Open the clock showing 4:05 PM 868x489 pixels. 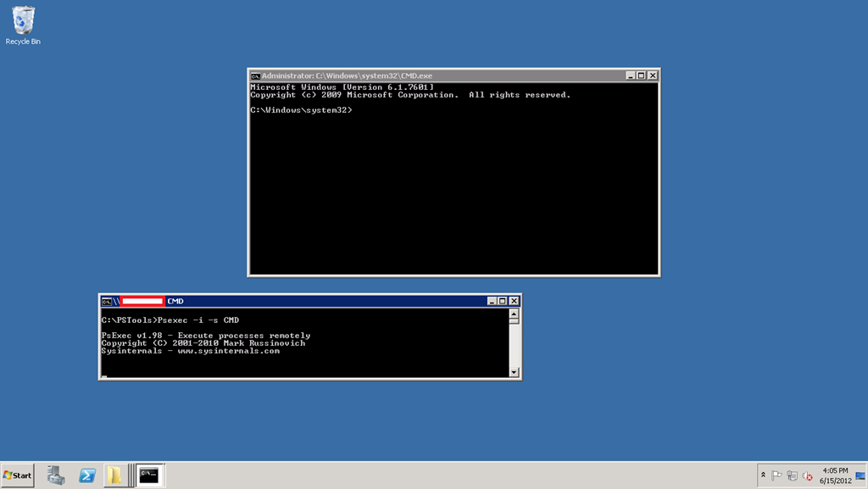[x=835, y=475]
